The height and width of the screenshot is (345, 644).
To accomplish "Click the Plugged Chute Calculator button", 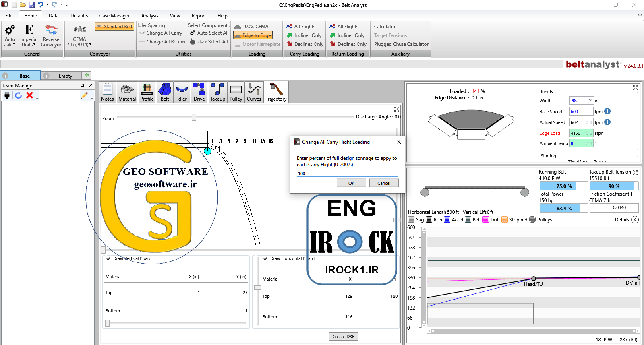I will 401,44.
